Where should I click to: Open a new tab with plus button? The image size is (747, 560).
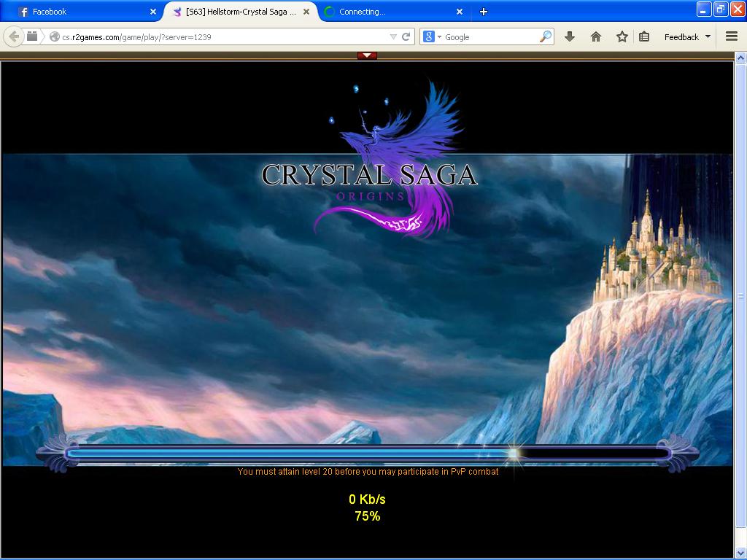point(483,12)
